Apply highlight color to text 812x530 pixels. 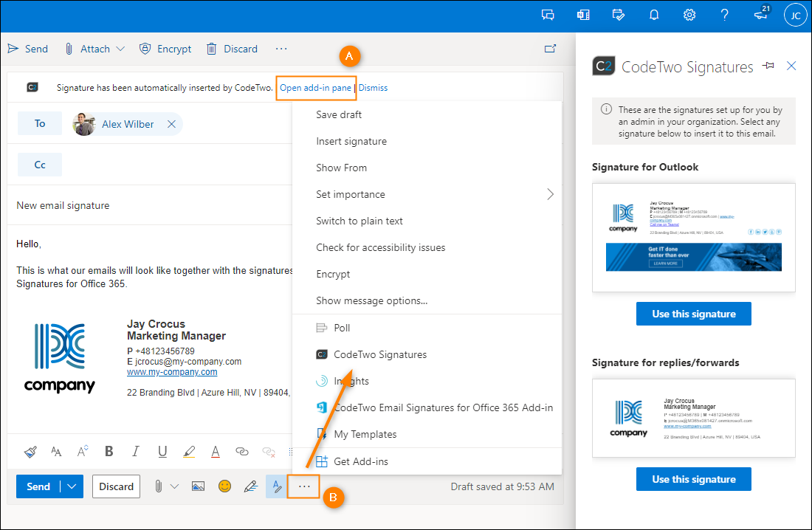[x=189, y=451]
